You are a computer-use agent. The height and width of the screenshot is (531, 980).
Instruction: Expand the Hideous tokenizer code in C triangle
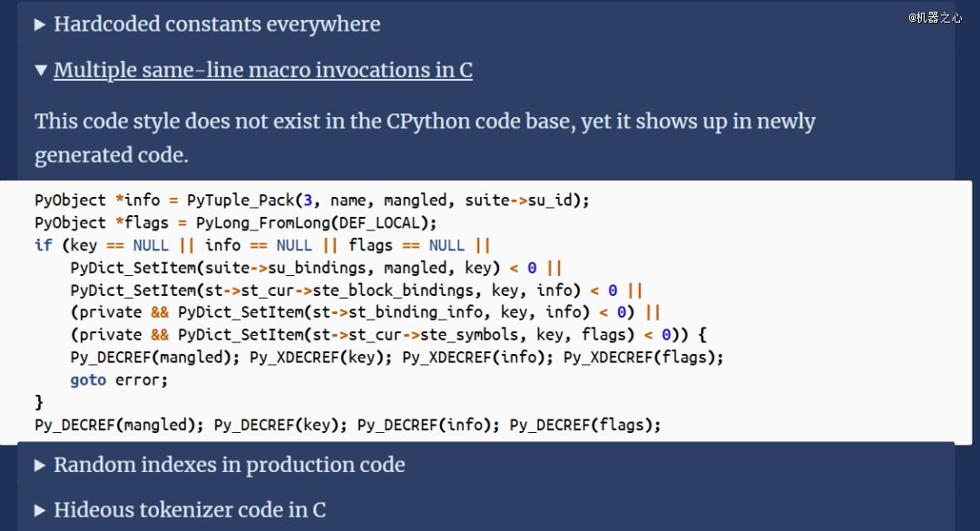click(40, 510)
